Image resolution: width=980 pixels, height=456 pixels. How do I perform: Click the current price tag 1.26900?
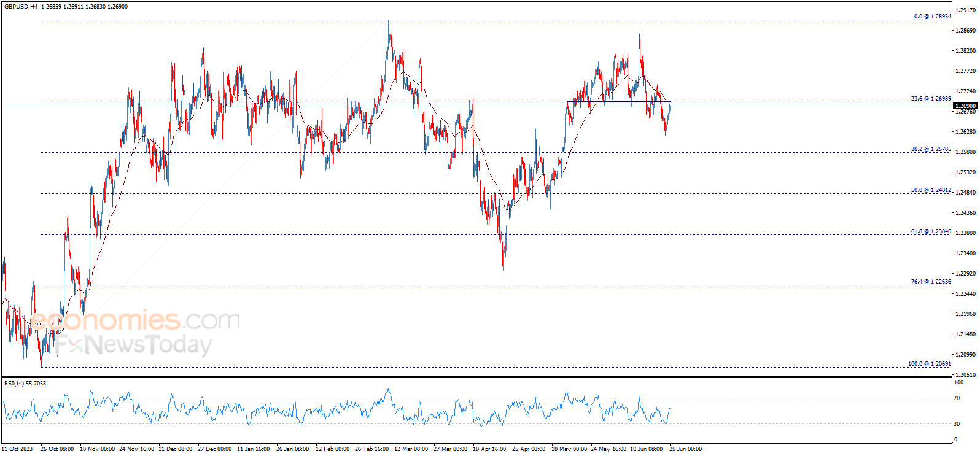click(x=965, y=106)
